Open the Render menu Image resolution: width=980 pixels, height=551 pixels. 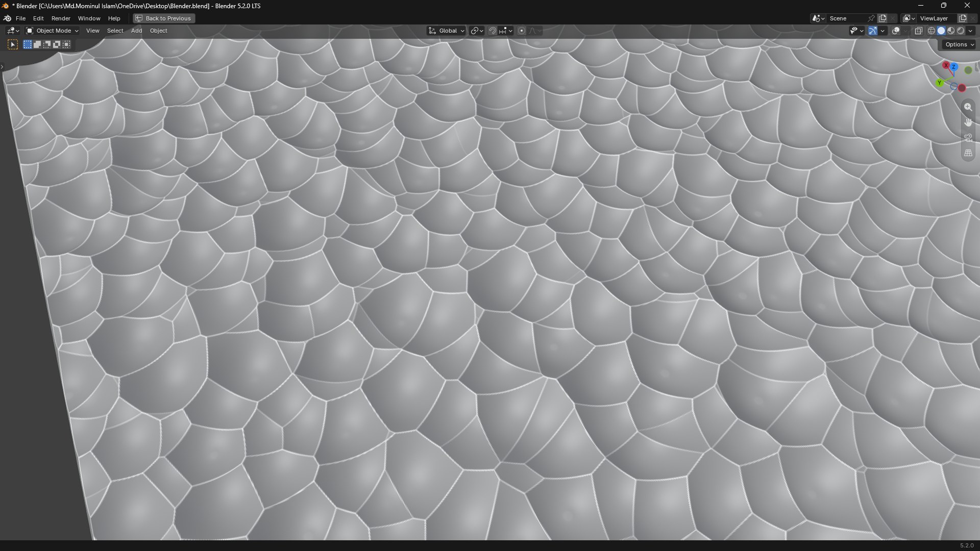coord(61,18)
